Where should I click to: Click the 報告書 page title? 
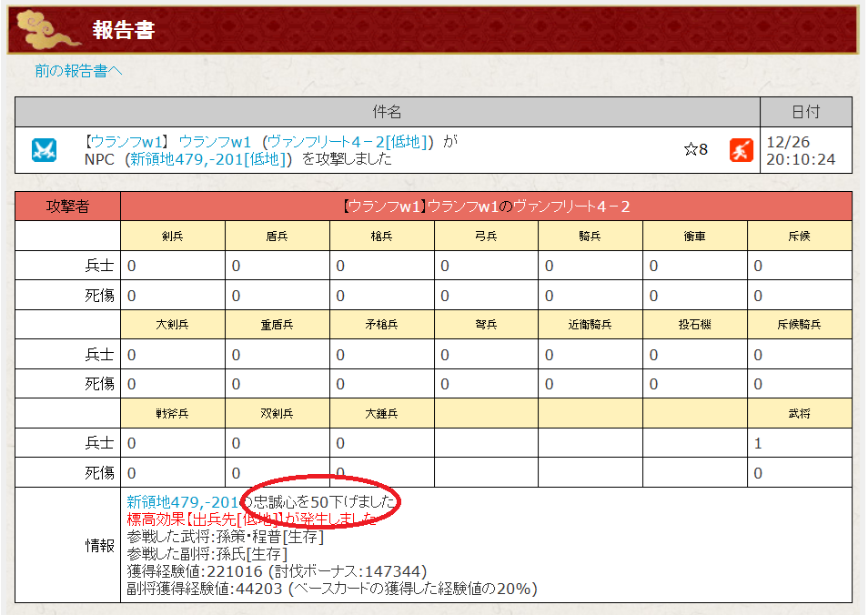124,30
